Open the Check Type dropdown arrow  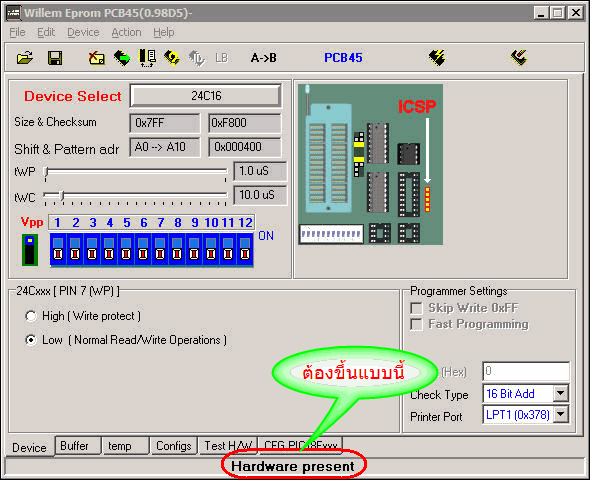[x=561, y=393]
